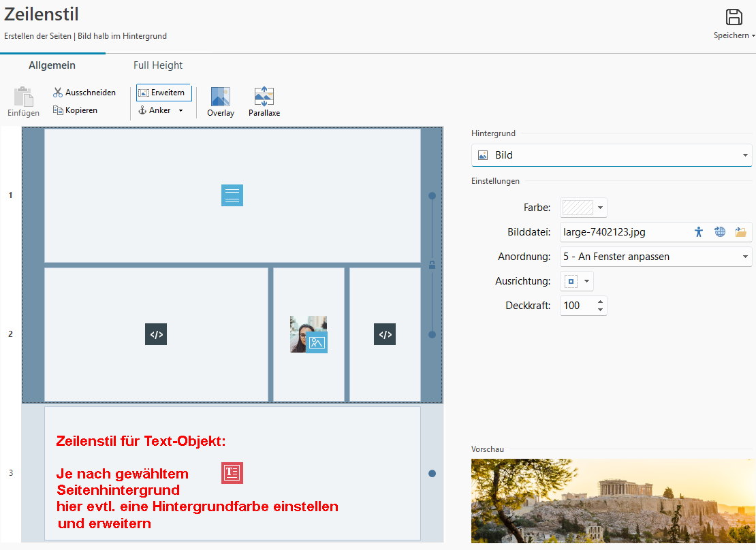
Task: Switch to the Full Height tab
Action: 158,65
